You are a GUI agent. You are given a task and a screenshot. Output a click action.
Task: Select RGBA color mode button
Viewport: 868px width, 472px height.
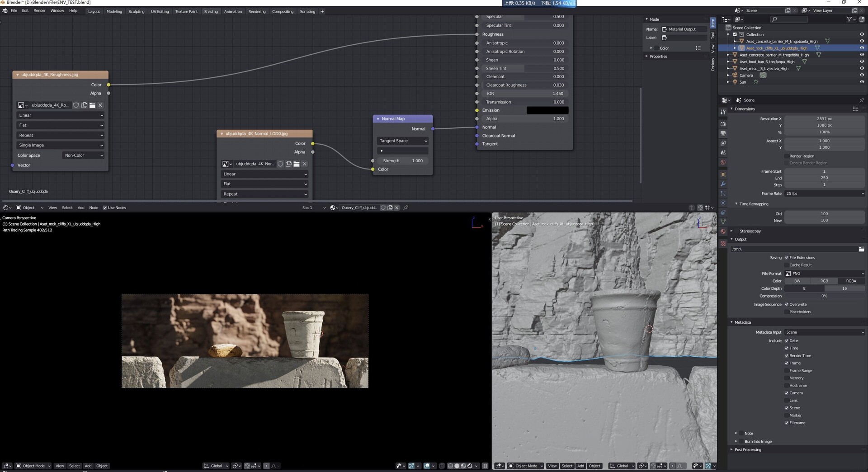(851, 281)
